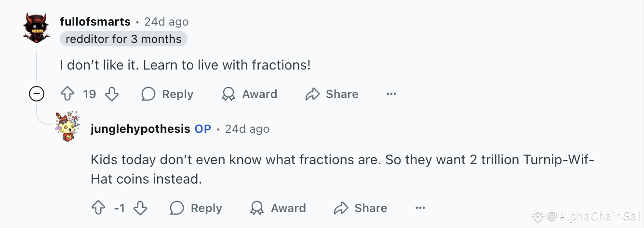Collapse the fullofsmarts comment thread
Viewport: 644px width, 228px height.
click(x=37, y=94)
